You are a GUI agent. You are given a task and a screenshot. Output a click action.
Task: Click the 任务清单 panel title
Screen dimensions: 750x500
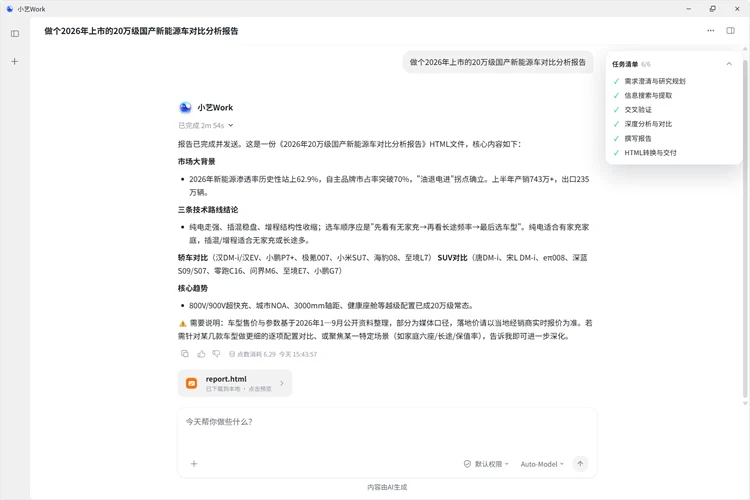pyautogui.click(x=625, y=64)
